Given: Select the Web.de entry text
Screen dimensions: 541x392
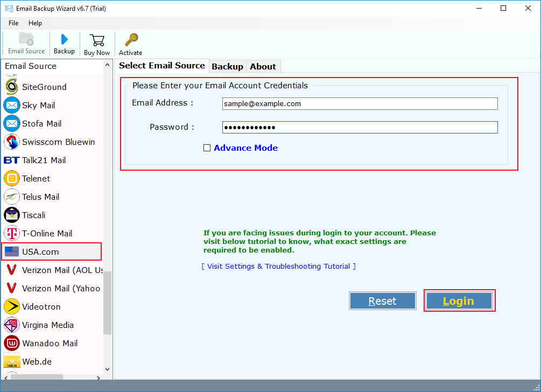Looking at the screenshot, I should [37, 361].
